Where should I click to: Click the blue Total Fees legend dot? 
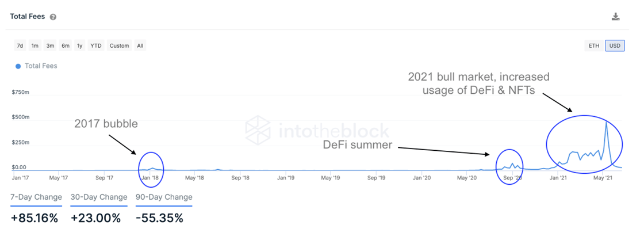click(x=18, y=66)
